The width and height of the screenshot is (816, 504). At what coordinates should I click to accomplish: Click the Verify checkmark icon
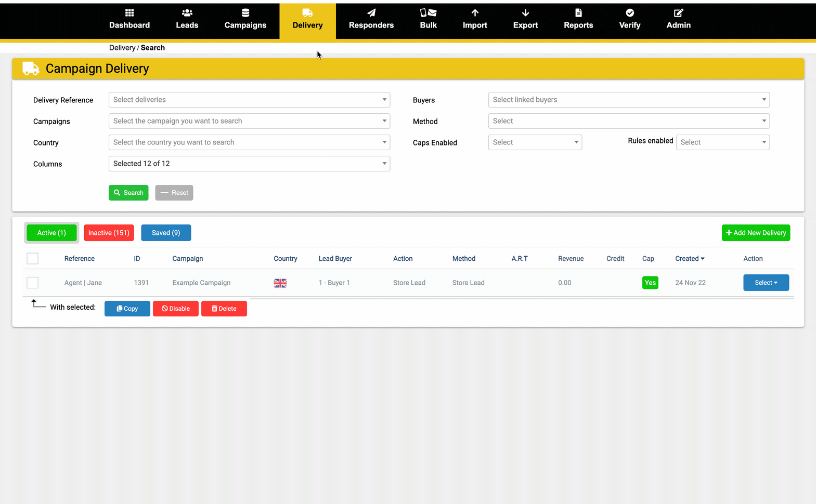point(630,12)
